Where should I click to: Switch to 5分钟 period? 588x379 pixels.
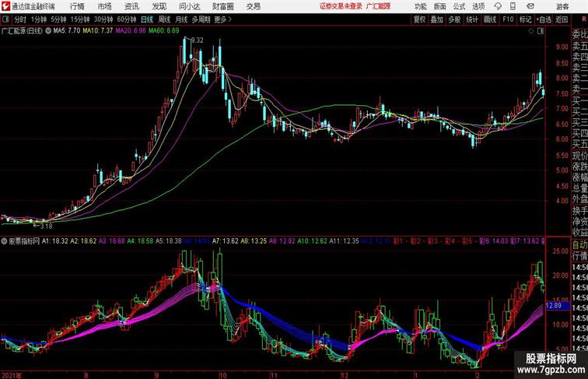(58, 19)
